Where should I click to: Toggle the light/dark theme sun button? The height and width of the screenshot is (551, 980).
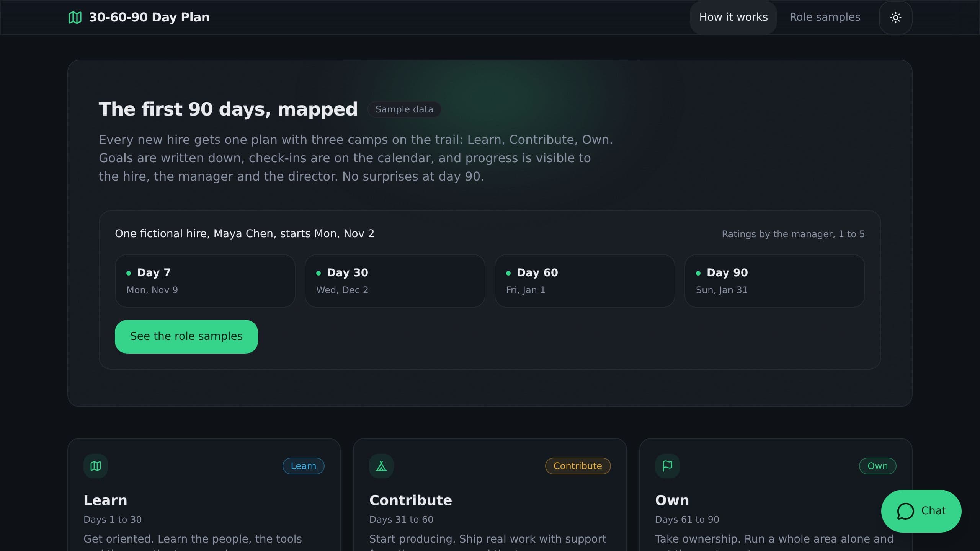[x=895, y=17]
